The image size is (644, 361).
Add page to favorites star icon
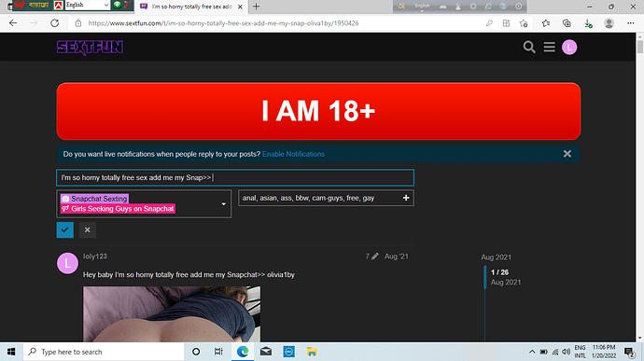click(x=524, y=23)
